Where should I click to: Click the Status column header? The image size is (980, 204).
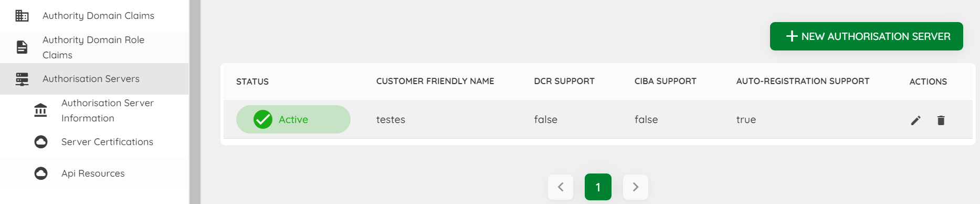252,81
